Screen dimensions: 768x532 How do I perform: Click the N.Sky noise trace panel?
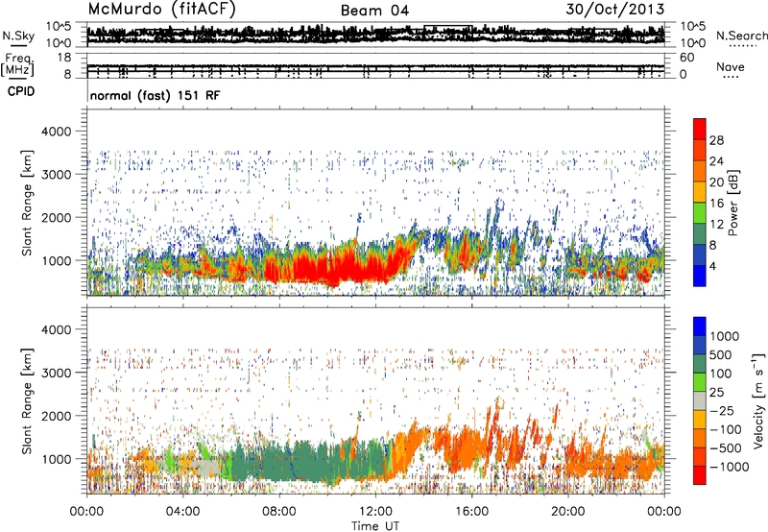pos(375,35)
